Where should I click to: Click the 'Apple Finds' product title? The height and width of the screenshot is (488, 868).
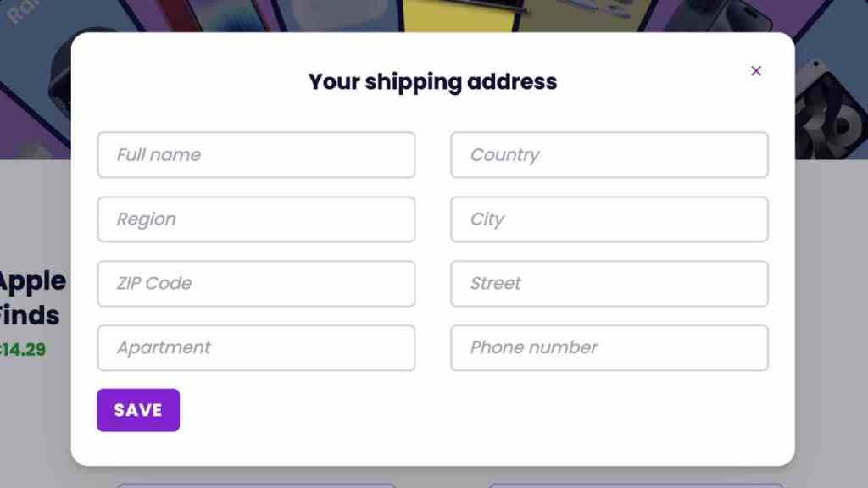(x=32, y=298)
